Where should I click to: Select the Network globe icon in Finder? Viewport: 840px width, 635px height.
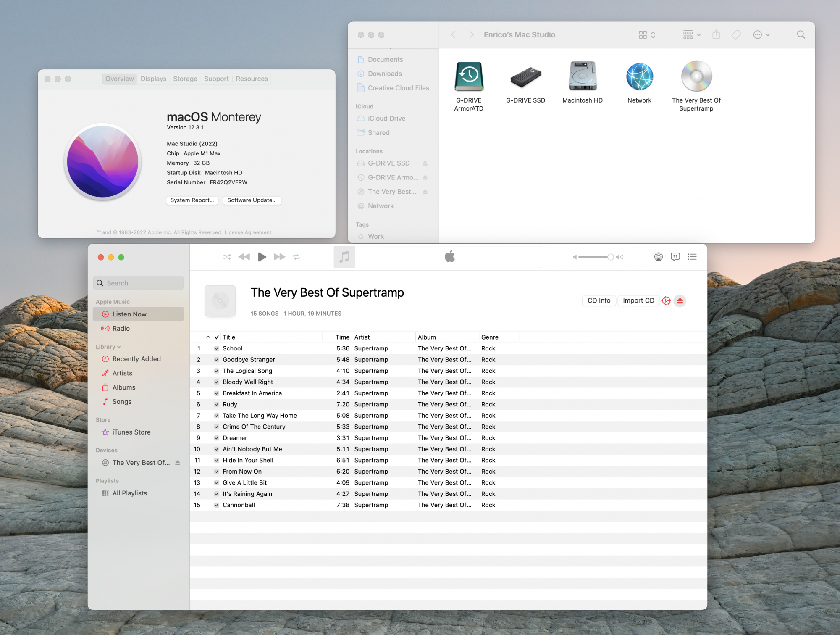(x=640, y=76)
